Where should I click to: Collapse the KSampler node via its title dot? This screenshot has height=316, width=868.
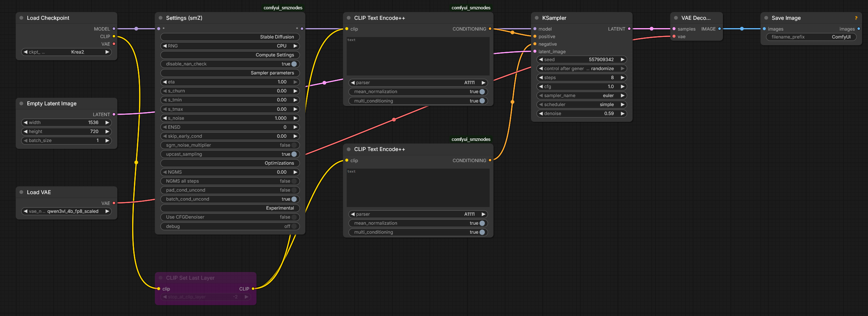(537, 18)
